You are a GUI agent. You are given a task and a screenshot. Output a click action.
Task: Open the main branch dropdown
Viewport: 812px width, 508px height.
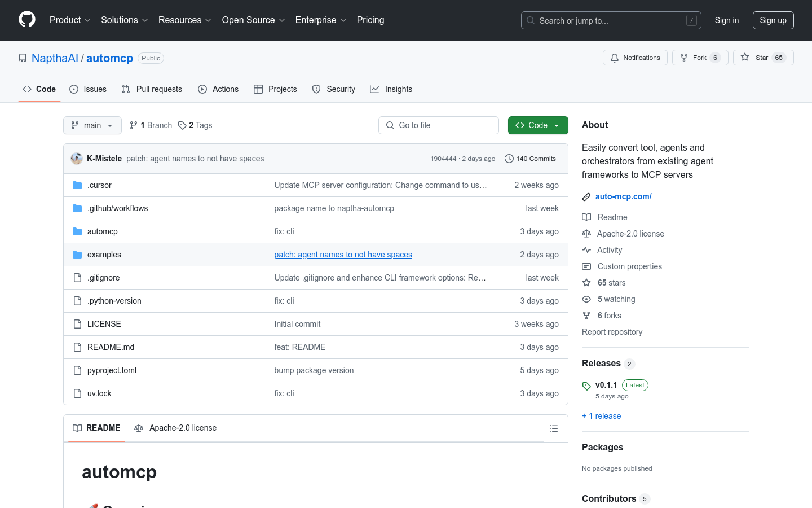(x=92, y=125)
